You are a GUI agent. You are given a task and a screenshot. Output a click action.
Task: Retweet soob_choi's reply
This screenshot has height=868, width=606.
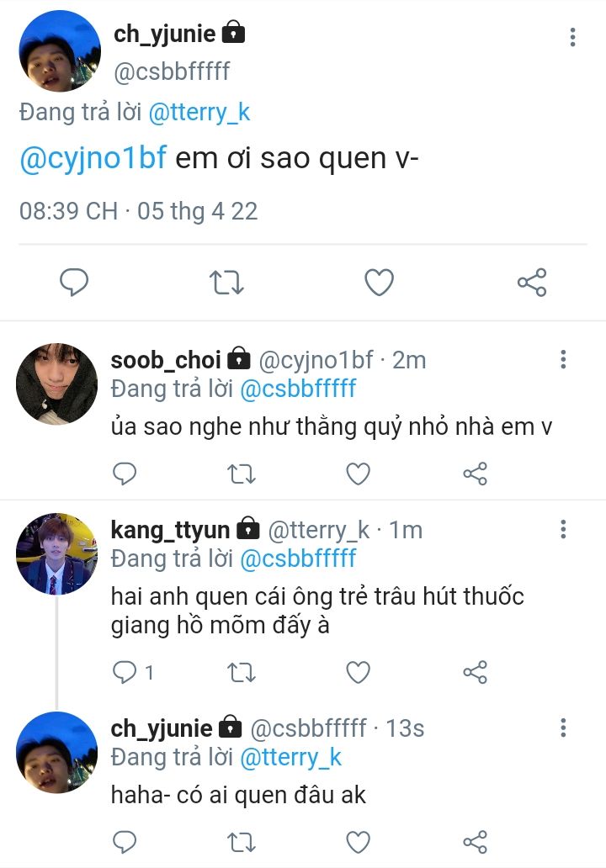pyautogui.click(x=242, y=474)
